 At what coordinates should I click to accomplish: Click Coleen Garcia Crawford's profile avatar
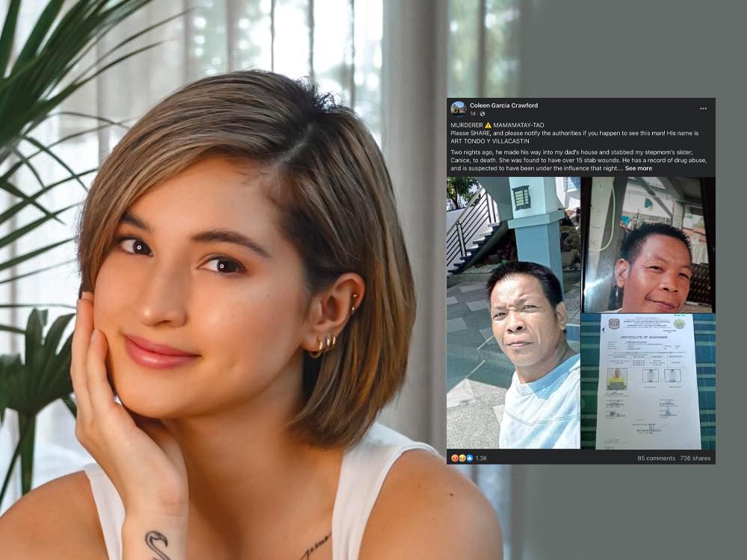click(x=459, y=109)
